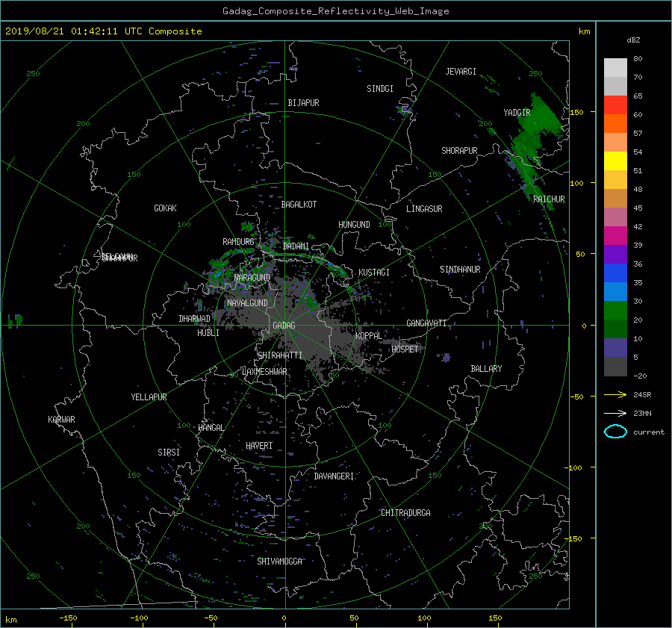Click the -150 tick on bottom axis
The image size is (672, 628).
(68, 618)
